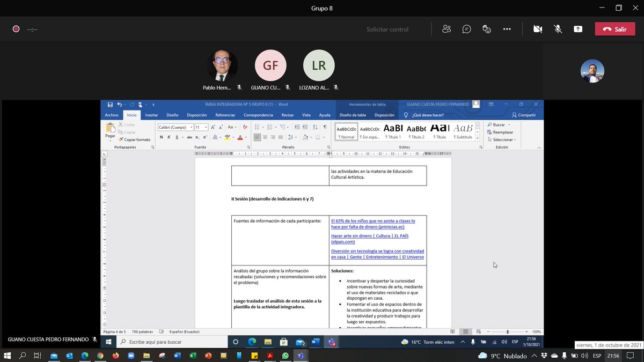This screenshot has height=362, width=644.
Task: Open the Teams meeting chat
Action: click(466, 29)
